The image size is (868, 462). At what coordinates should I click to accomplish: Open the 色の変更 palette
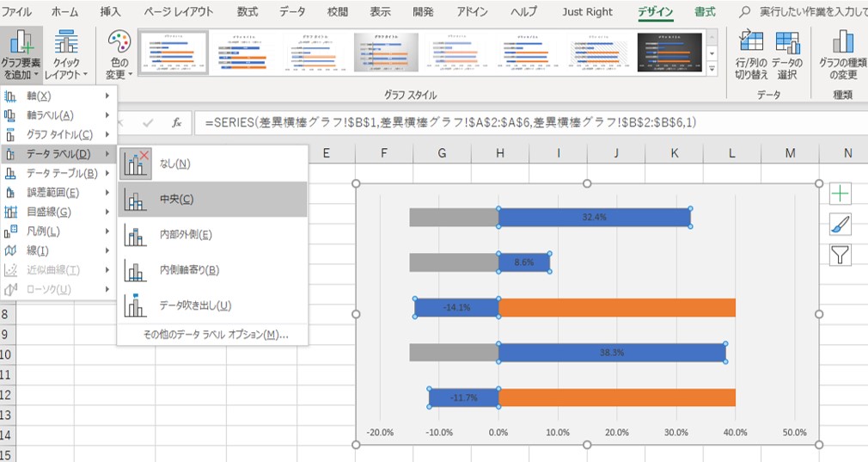click(119, 55)
